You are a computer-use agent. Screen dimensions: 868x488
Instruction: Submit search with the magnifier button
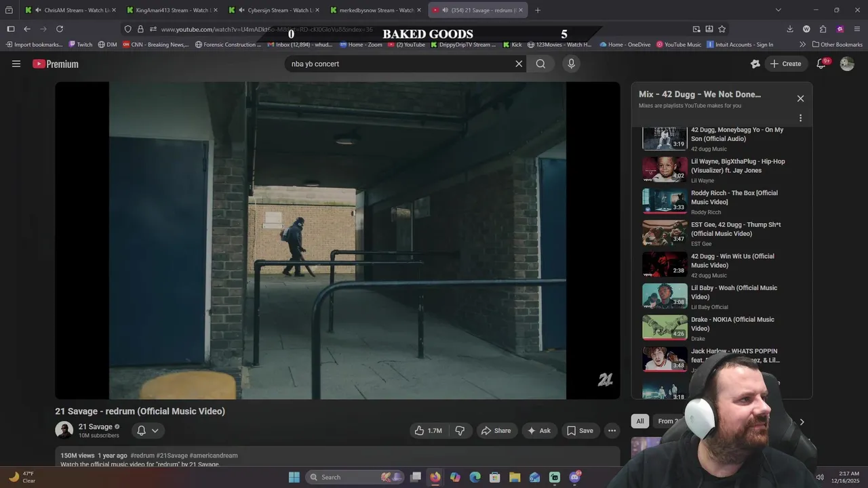tap(540, 64)
